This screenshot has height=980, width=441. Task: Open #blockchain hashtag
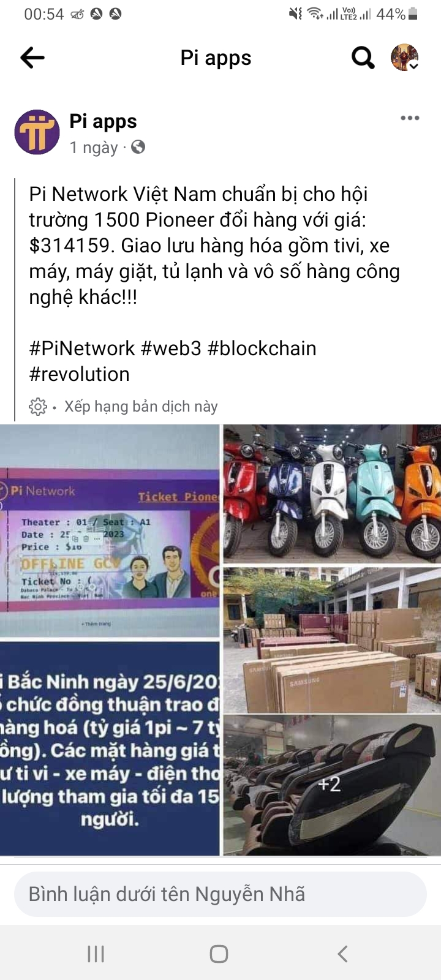[262, 348]
